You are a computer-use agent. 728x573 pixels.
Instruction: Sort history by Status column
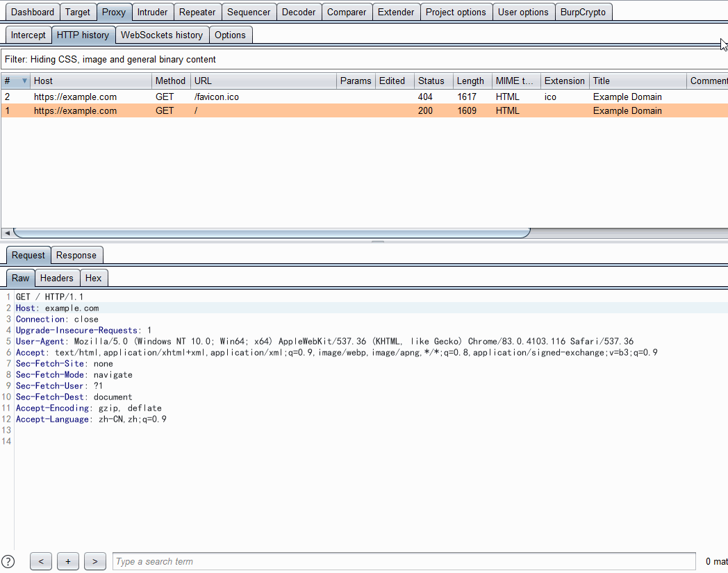tap(431, 81)
